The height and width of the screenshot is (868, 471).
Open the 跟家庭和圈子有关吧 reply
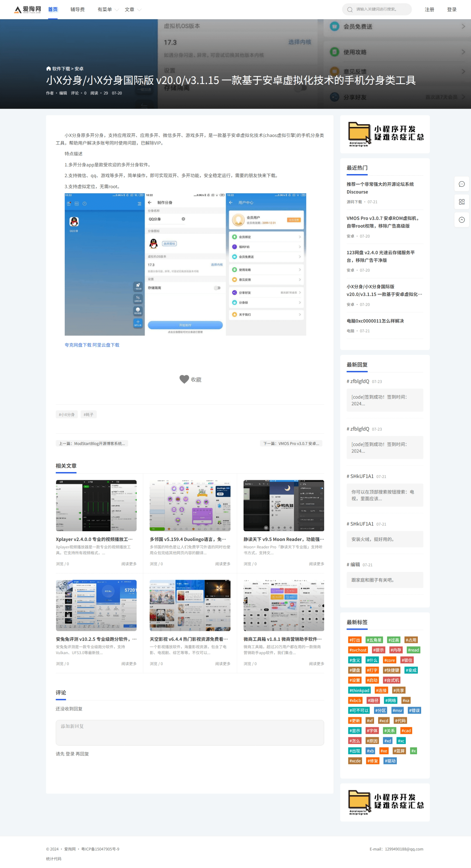[385, 580]
